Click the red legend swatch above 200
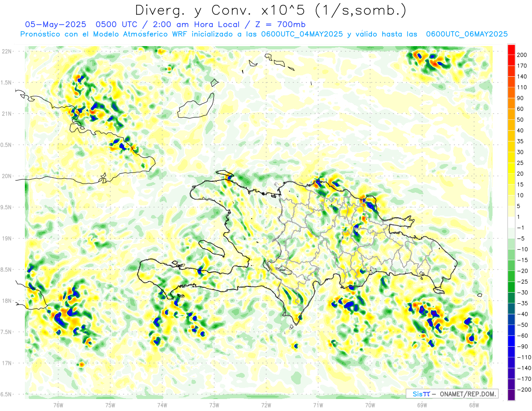 point(511,49)
